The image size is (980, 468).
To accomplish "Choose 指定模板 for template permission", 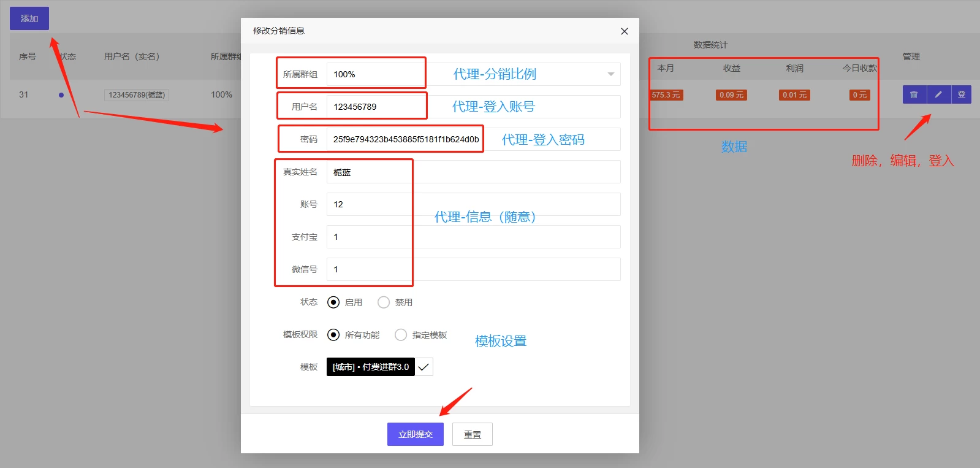I will 401,335.
